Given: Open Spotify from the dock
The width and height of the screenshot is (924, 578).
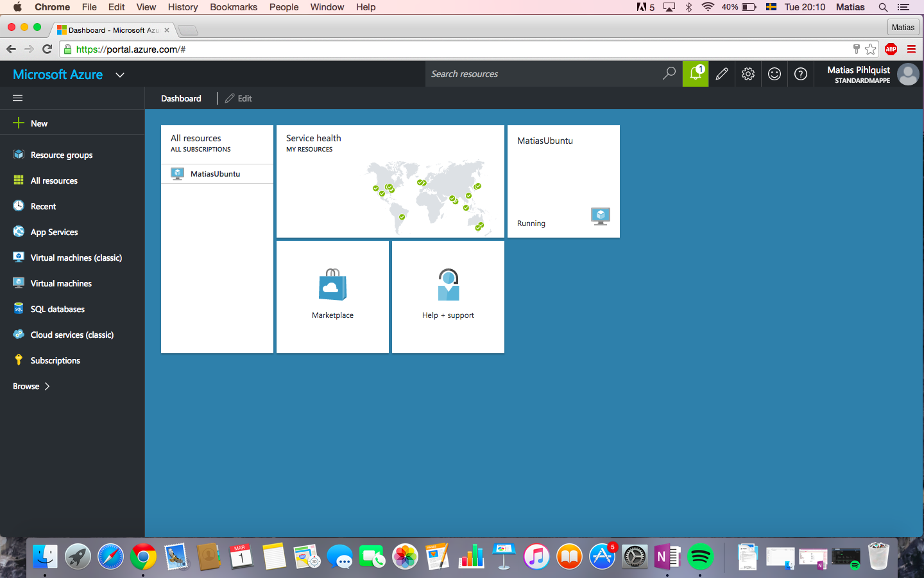Looking at the screenshot, I should point(700,556).
